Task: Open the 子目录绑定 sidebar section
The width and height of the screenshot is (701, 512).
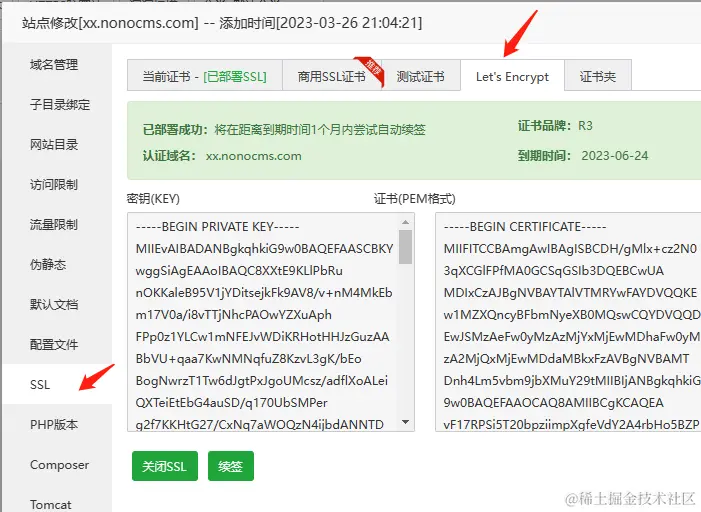Action: [60, 105]
